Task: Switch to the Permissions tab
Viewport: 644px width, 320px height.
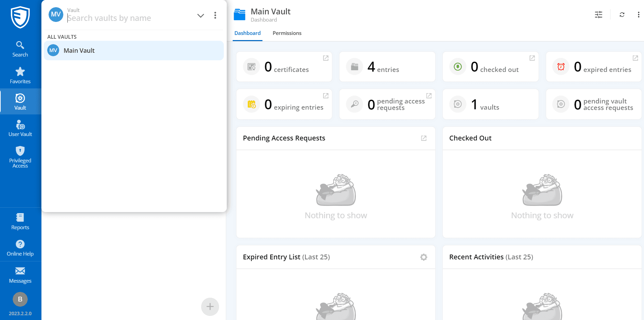Action: coord(287,33)
